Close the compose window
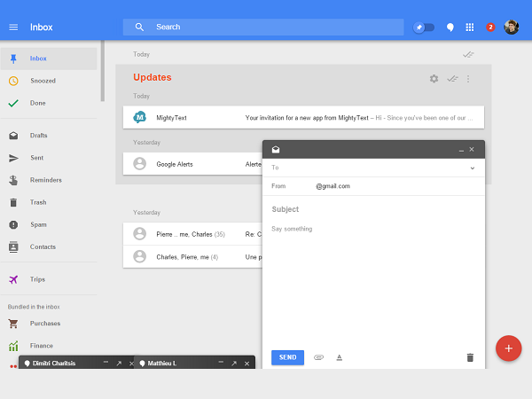Viewport: 532px width, 399px height. click(x=472, y=150)
